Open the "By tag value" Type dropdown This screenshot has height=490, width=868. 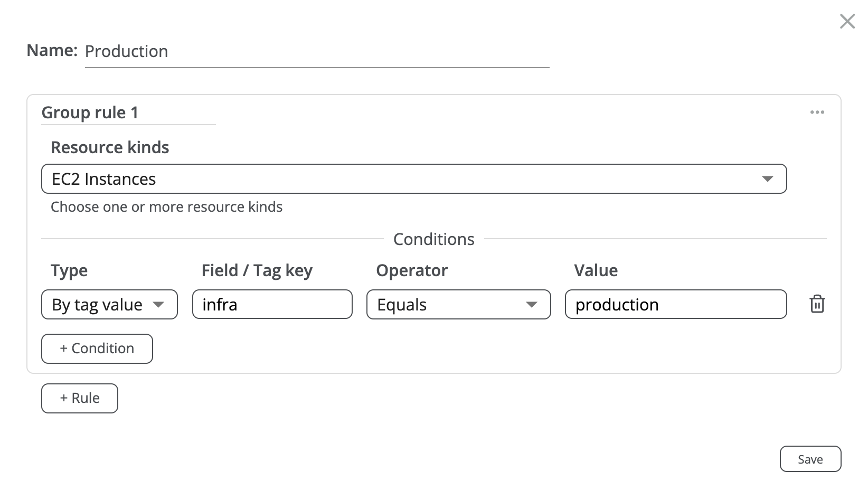tap(109, 305)
